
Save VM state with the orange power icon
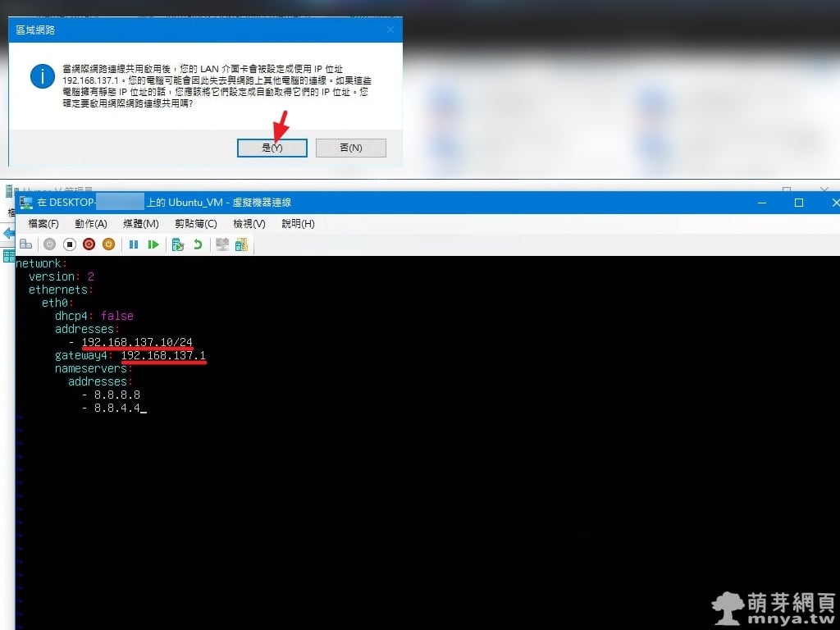pos(108,244)
